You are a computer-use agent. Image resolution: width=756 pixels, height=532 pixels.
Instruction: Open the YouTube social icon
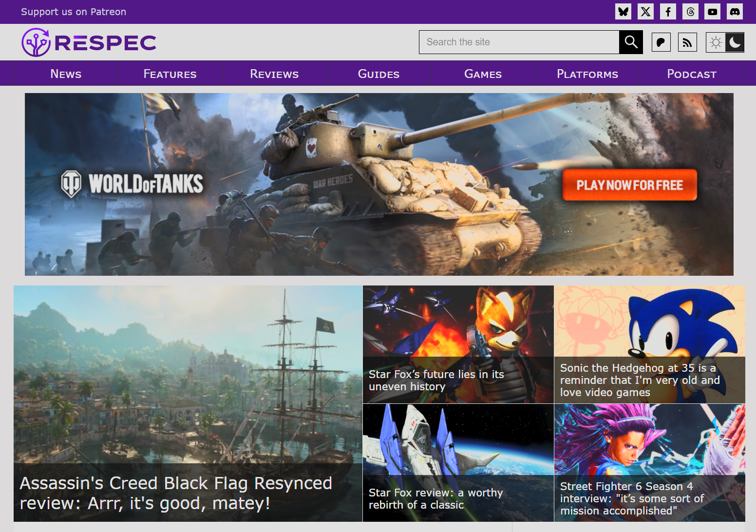[713, 12]
